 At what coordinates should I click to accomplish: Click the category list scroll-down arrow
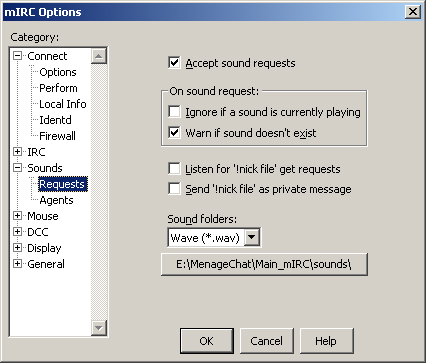coord(98,327)
